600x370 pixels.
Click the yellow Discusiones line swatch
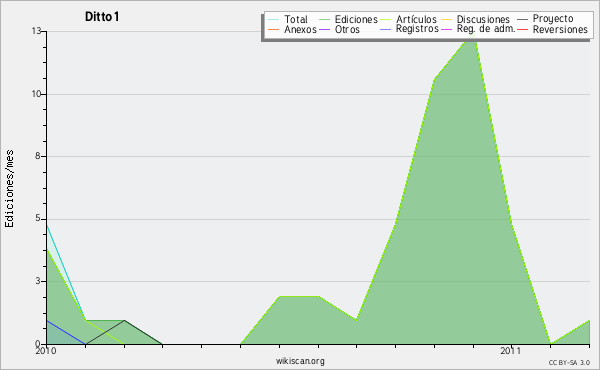point(447,20)
